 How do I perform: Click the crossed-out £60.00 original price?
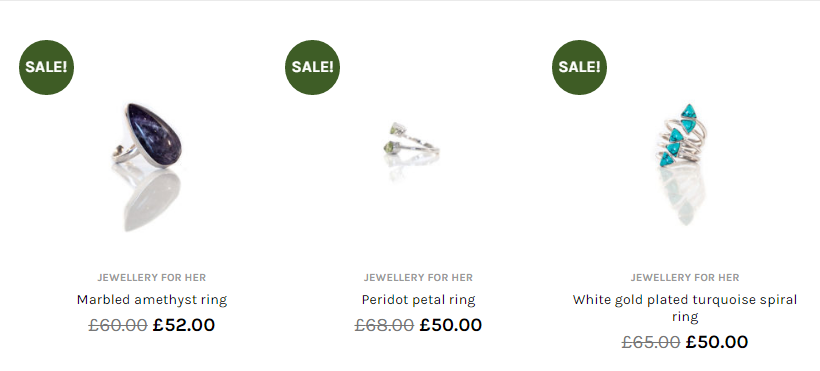[118, 325]
